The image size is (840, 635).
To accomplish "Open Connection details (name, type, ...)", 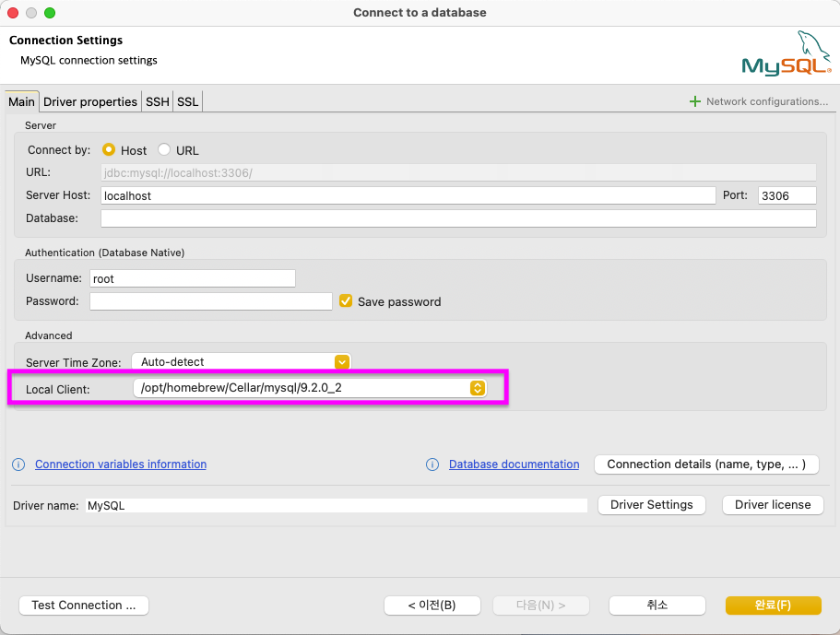I will click(x=706, y=464).
